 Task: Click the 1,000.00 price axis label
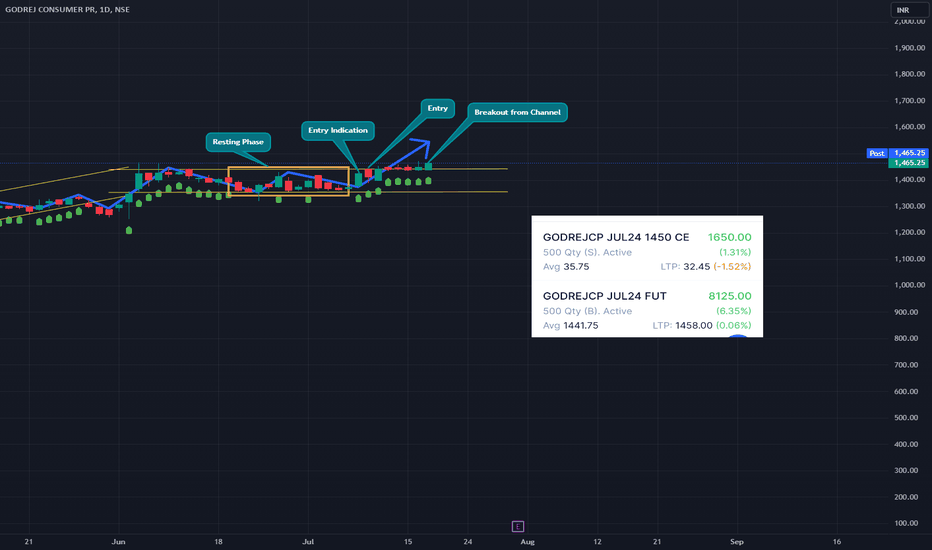click(909, 285)
